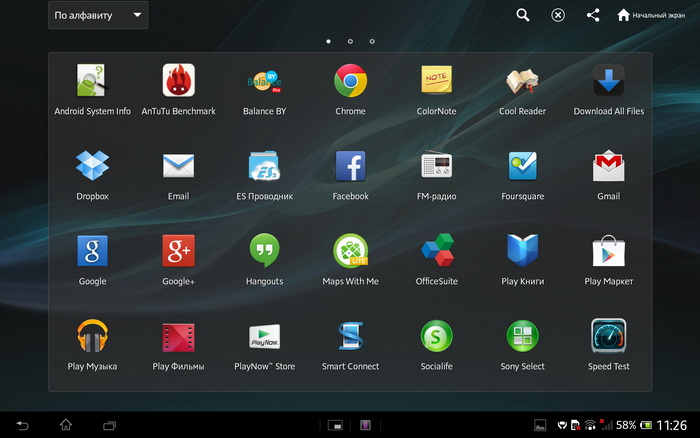Tap the Android back navigation button
The height and width of the screenshot is (438, 700).
[22, 425]
